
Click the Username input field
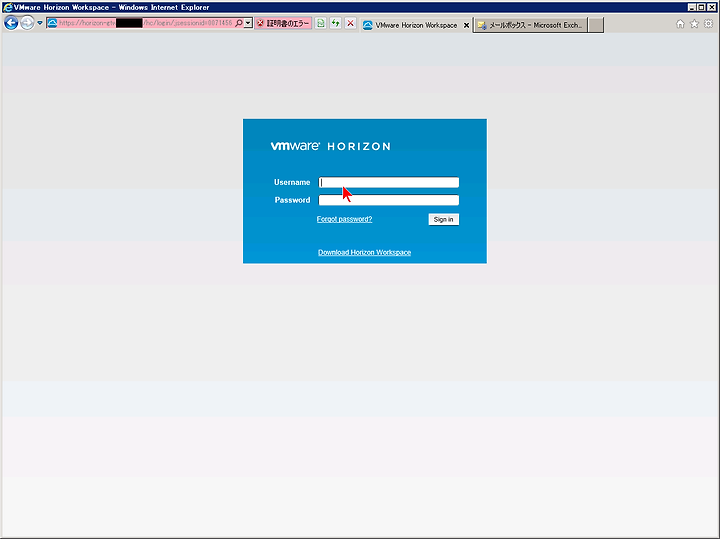pyautogui.click(x=389, y=182)
